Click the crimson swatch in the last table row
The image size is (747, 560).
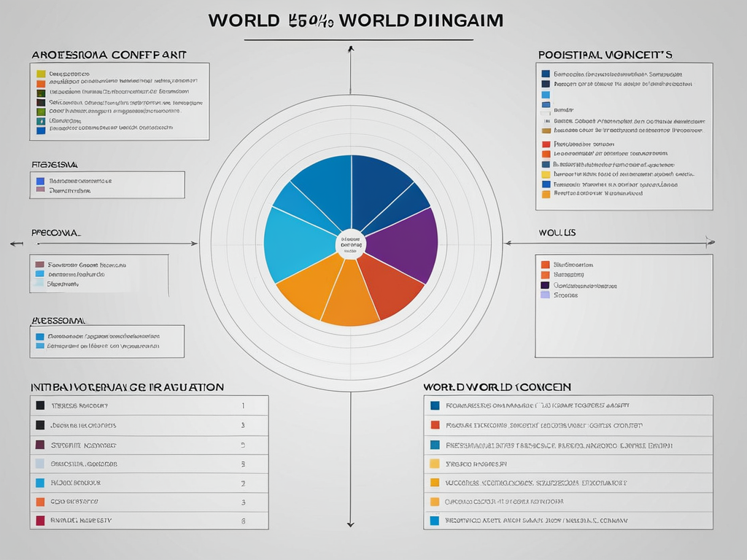pyautogui.click(x=40, y=521)
